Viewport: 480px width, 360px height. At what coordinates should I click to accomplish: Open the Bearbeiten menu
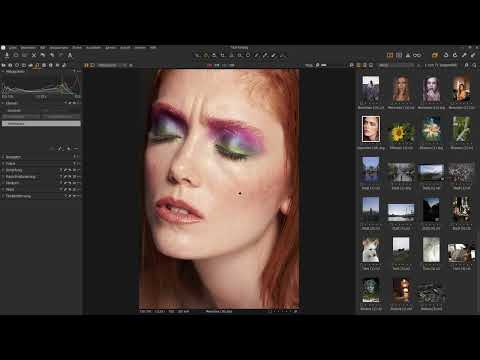[28, 48]
